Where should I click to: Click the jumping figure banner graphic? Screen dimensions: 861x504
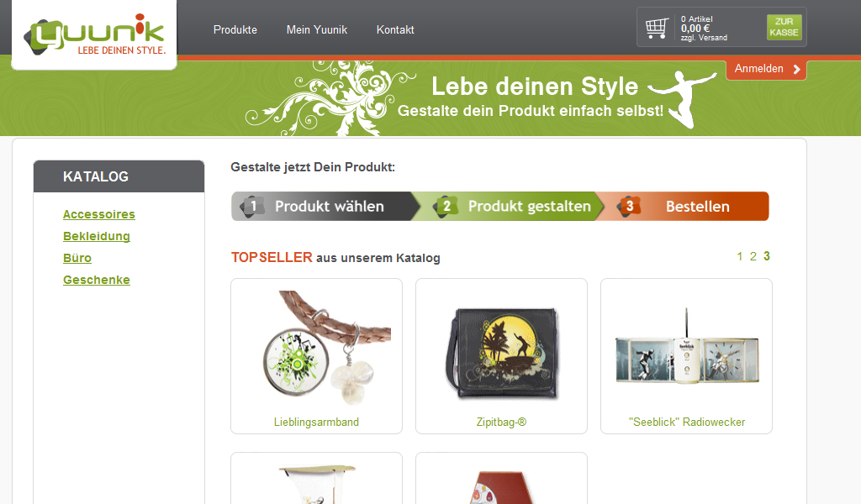(683, 98)
